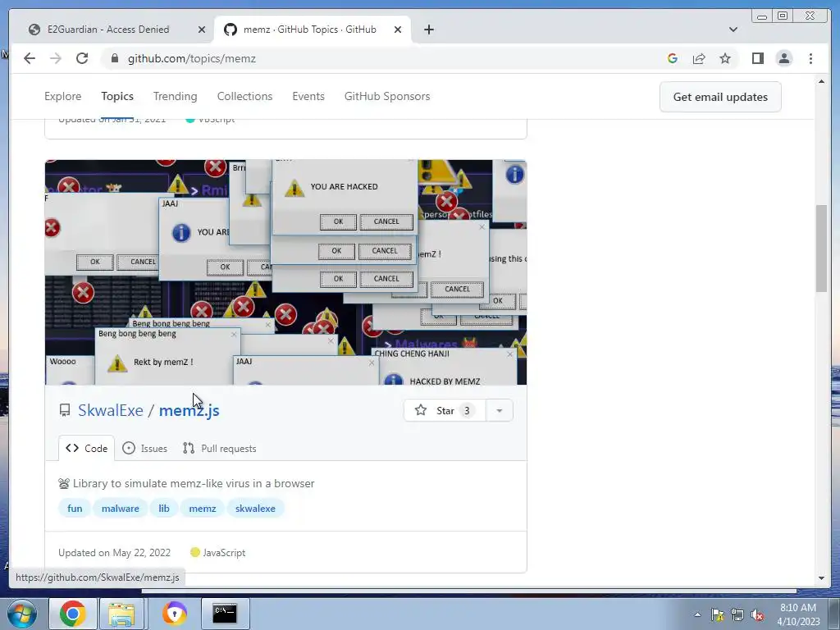Share this page via share icon

pos(699,58)
